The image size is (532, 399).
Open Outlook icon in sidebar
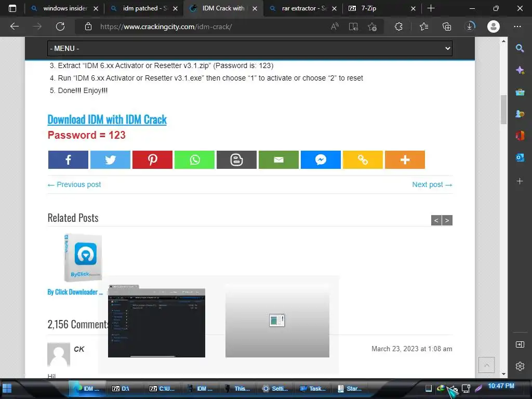click(x=520, y=157)
